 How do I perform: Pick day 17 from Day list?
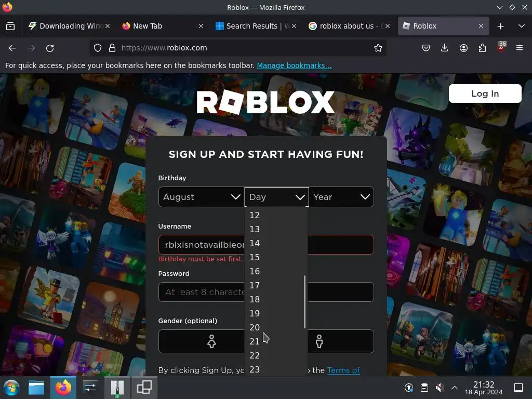[x=276, y=285]
